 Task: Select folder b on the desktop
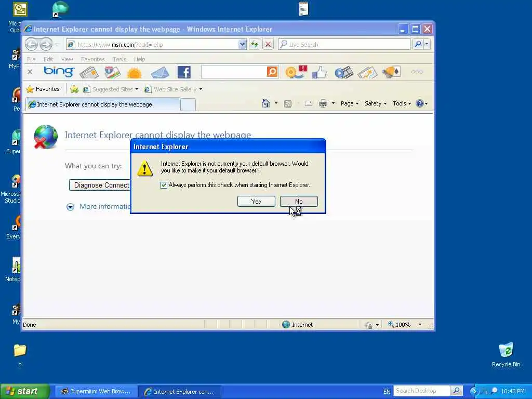point(20,355)
